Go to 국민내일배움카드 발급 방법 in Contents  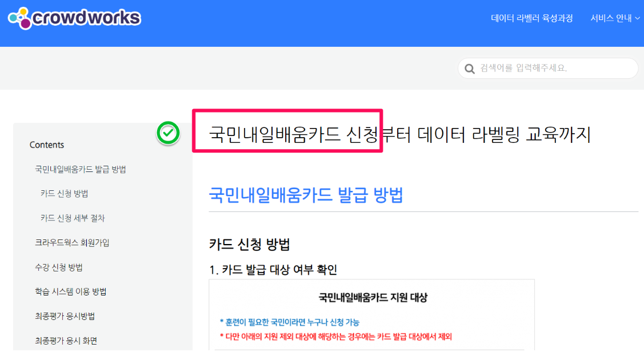81,169
